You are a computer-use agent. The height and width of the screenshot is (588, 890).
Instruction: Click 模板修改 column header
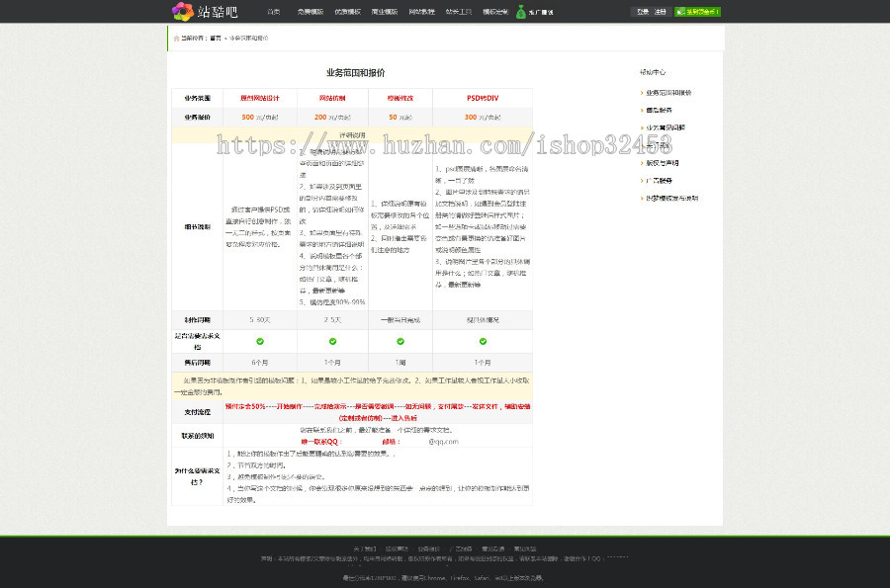tap(400, 98)
